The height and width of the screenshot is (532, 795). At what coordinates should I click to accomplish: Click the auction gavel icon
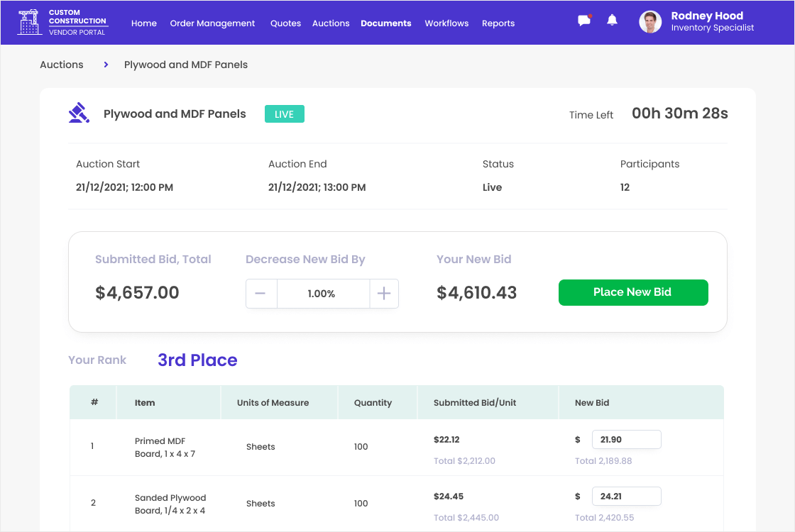point(79,113)
